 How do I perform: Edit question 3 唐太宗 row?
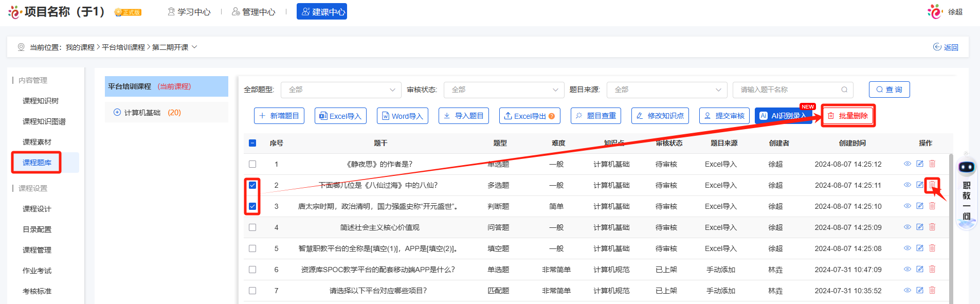920,206
